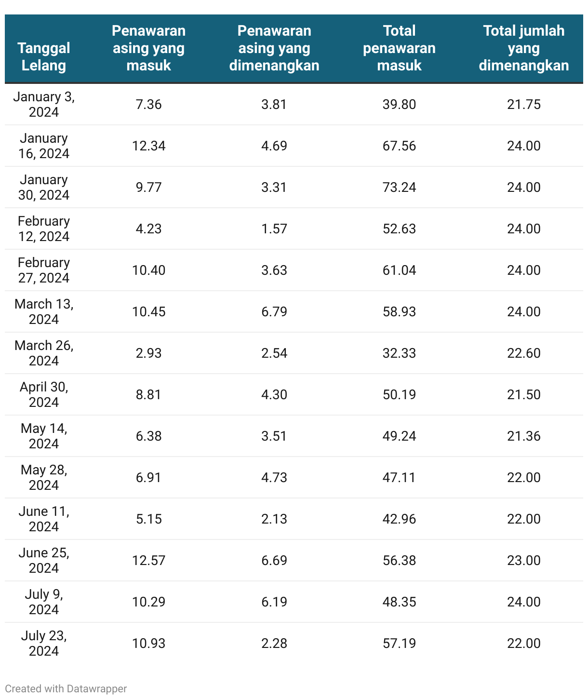Open the Created with Datawrapper link
Viewport: 588px width, 700px height.
click(x=66, y=689)
